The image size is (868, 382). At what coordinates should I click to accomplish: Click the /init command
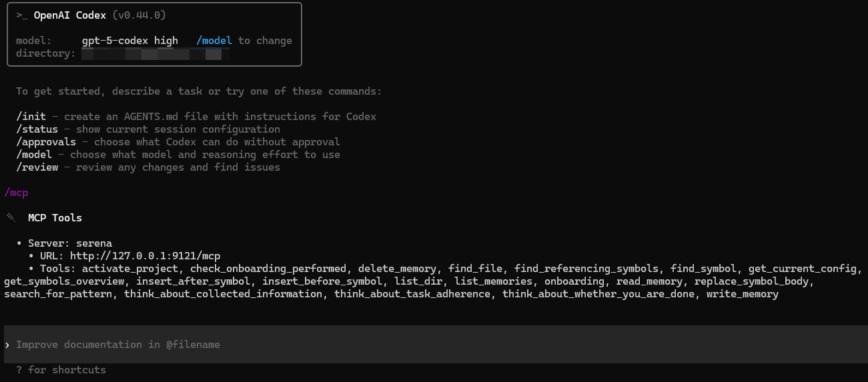click(x=31, y=117)
